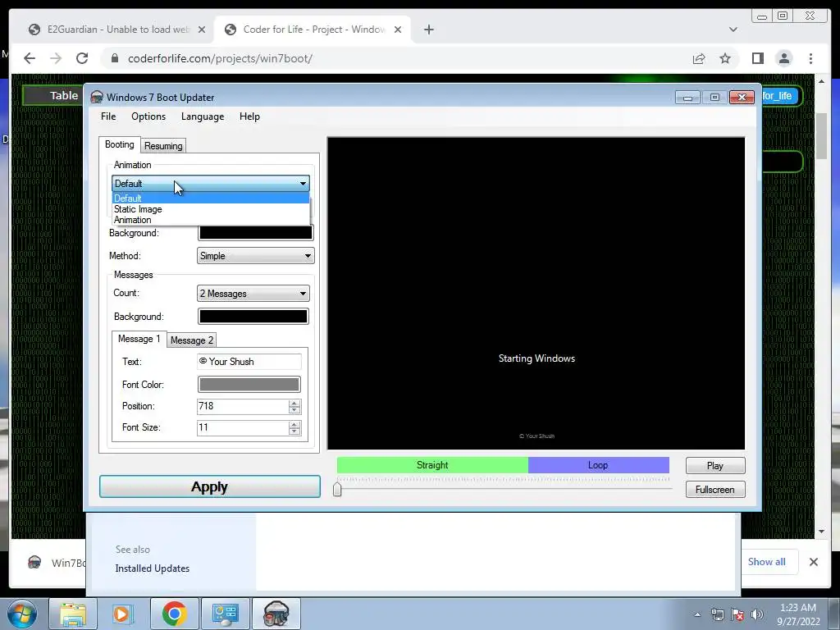
Task: Click the Play button
Action: [x=715, y=466]
